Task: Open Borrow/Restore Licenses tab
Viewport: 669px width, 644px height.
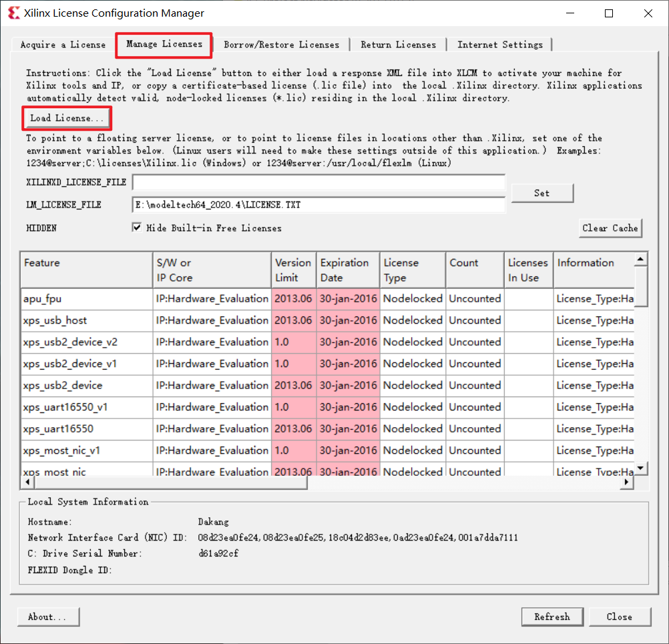Action: pos(282,45)
